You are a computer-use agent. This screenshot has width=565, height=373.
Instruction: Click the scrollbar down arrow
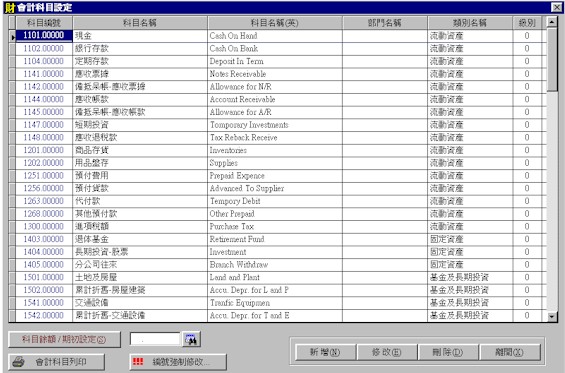[x=552, y=316]
